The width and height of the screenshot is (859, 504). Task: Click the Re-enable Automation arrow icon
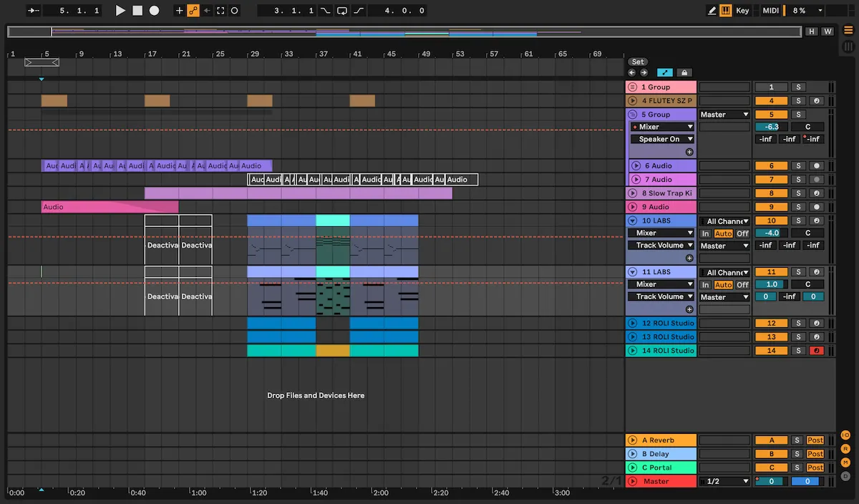click(x=207, y=11)
